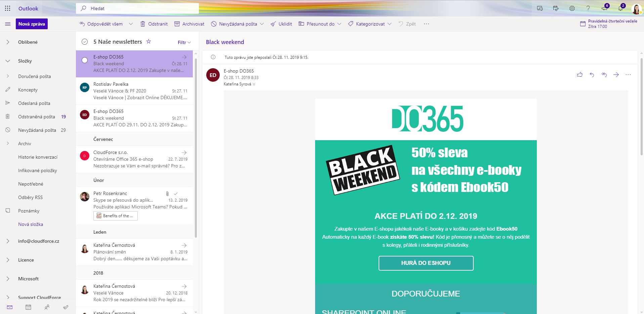This screenshot has height=314, width=644.
Task: Switch to the calendar view icon
Action: [28, 307]
